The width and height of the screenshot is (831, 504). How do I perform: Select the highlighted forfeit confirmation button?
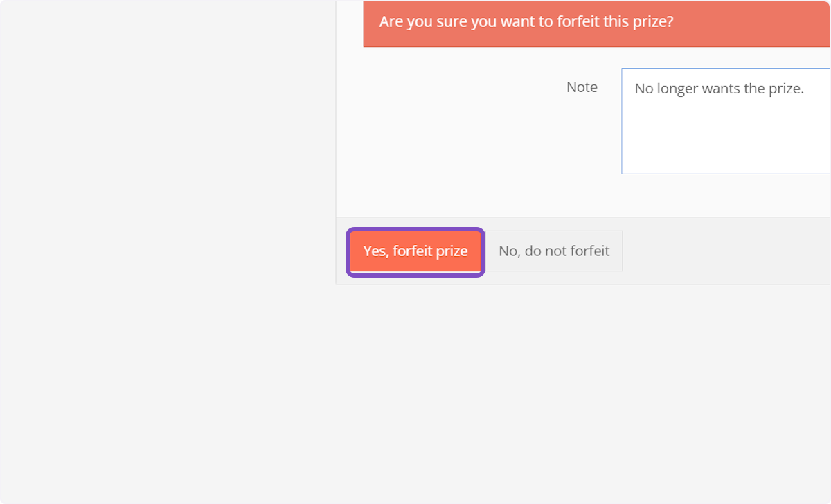tap(415, 251)
